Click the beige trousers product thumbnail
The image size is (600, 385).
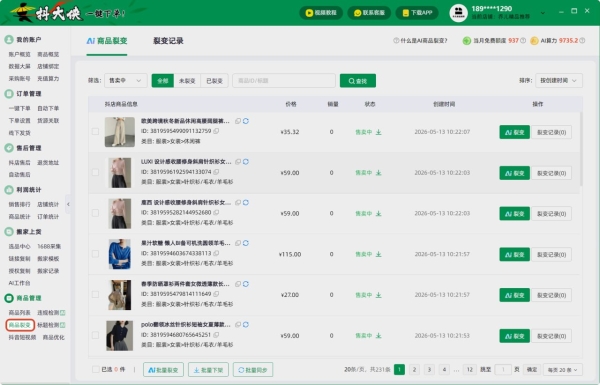pyautogui.click(x=120, y=132)
